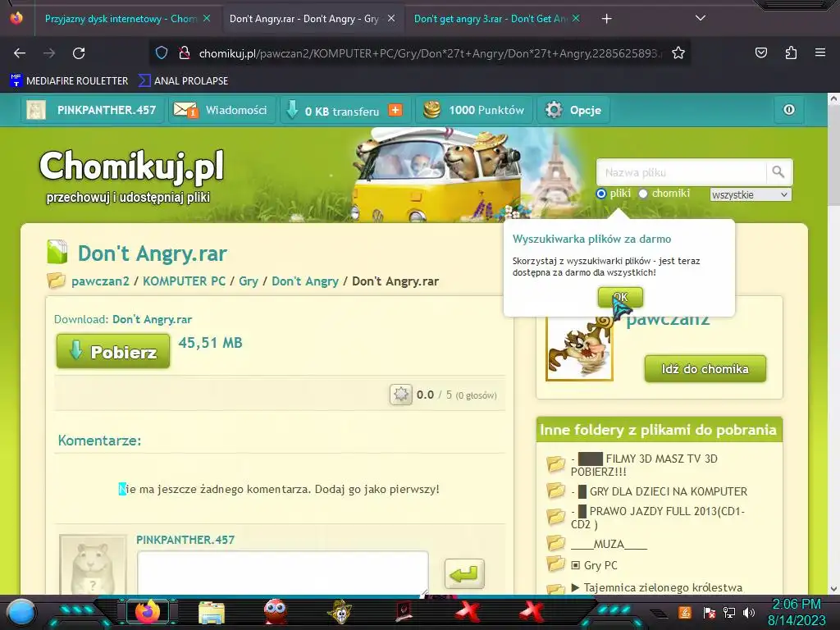Open the list all tabs chevron
This screenshot has height=630, width=840.
701,18
